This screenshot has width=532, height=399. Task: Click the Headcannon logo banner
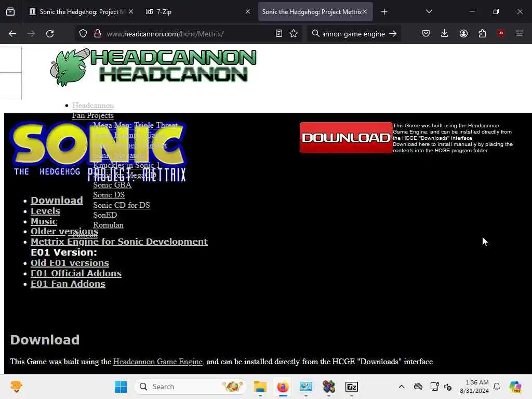[x=153, y=67]
